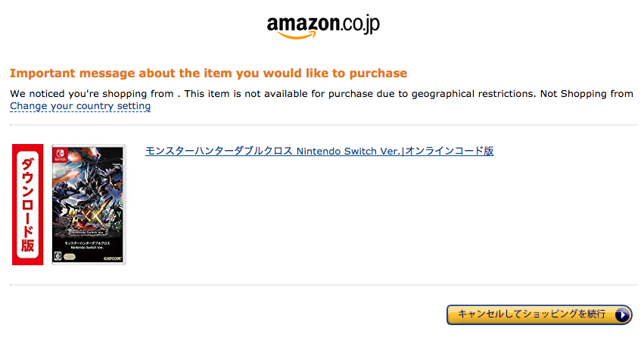The width and height of the screenshot is (644, 338).
Task: Click the Not Shopping from text
Action: click(586, 94)
